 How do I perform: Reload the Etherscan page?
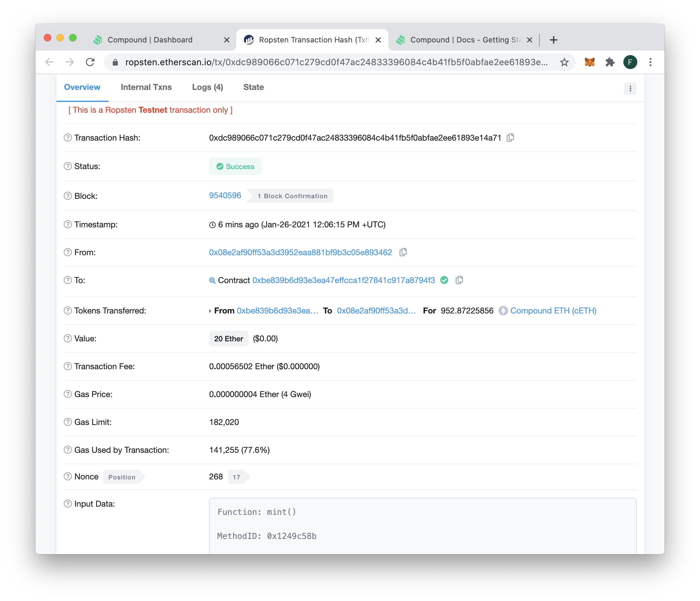tap(90, 62)
